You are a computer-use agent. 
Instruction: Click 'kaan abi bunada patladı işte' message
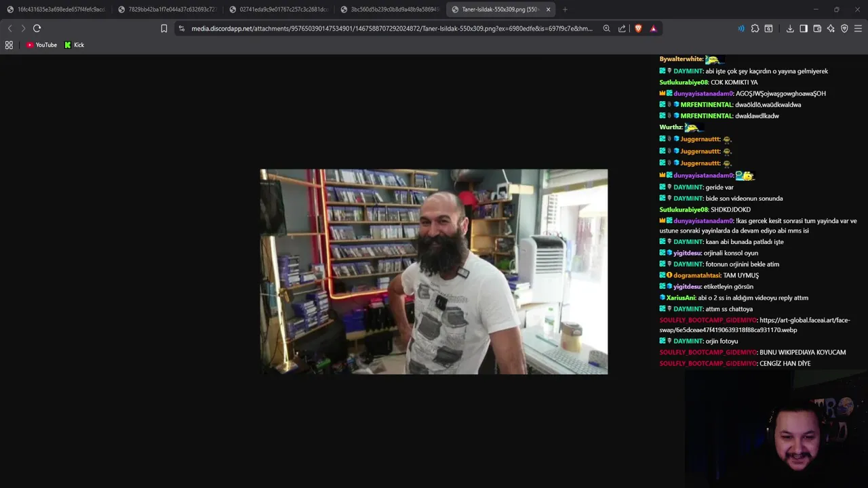(744, 241)
